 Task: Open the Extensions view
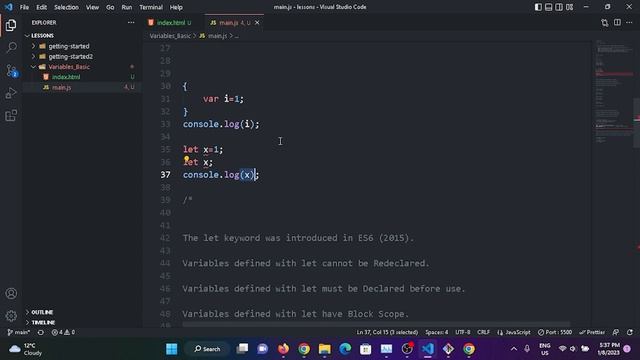tap(11, 116)
